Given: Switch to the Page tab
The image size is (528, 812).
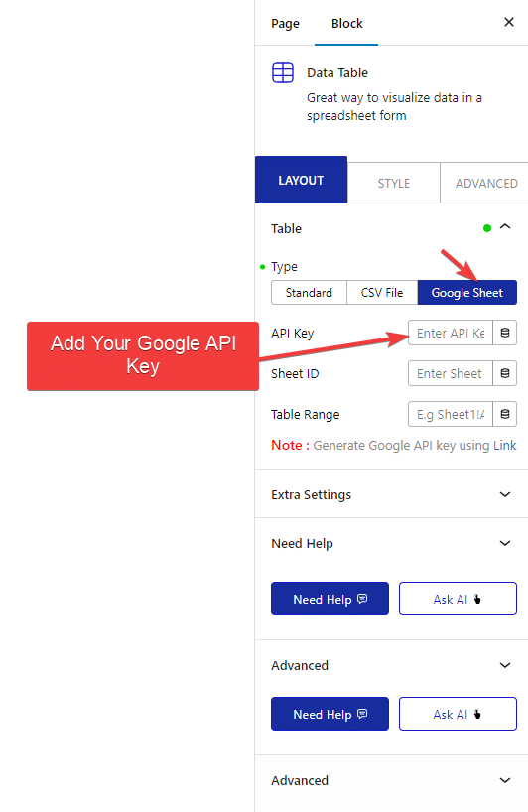Looking at the screenshot, I should [x=285, y=23].
